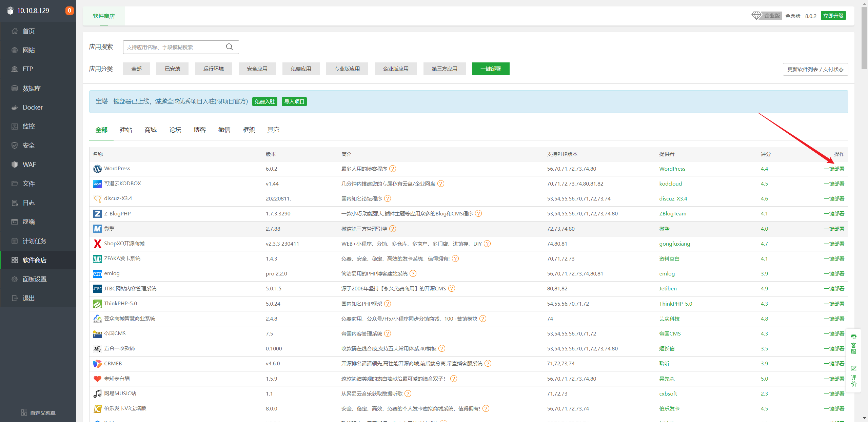
Task: Show help for discuz-X3.4 description
Action: tap(388, 199)
